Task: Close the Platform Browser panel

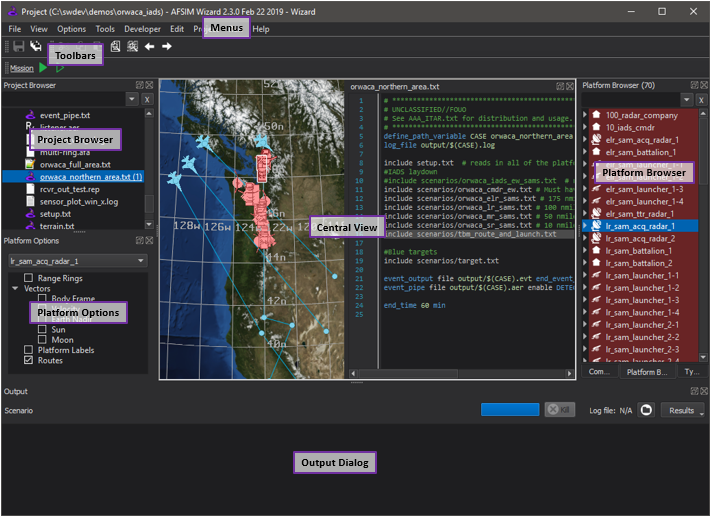Action: [x=704, y=85]
